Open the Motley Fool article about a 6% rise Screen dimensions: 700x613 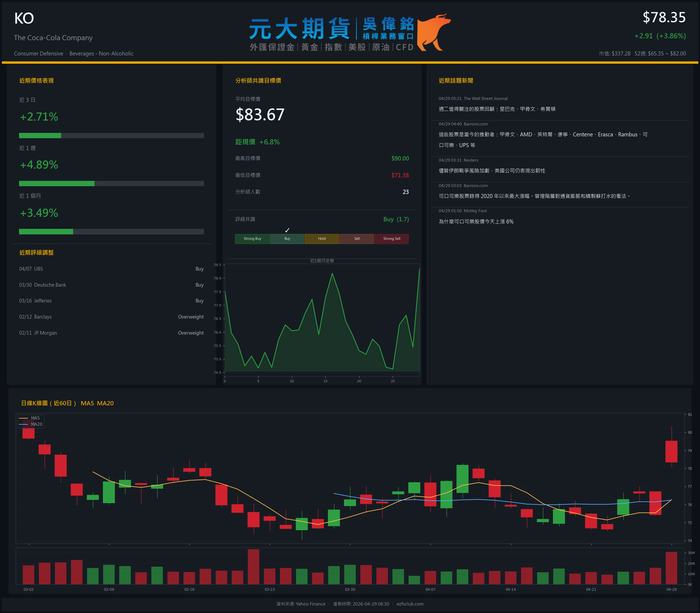476,222
